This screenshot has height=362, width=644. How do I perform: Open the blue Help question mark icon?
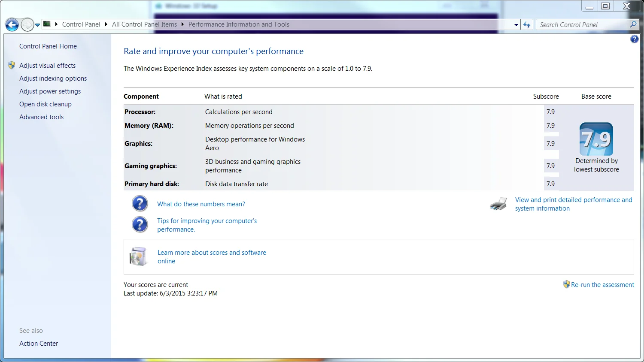(x=634, y=39)
